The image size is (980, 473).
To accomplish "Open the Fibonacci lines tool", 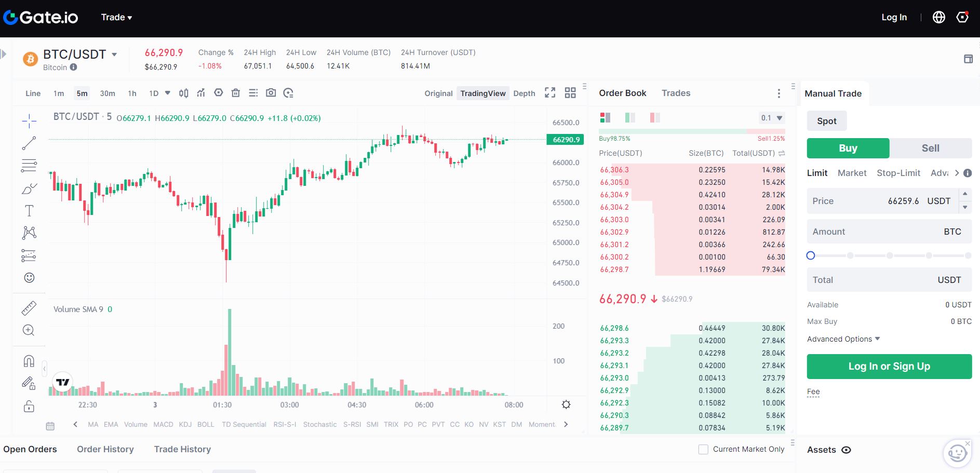I will pos(29,166).
